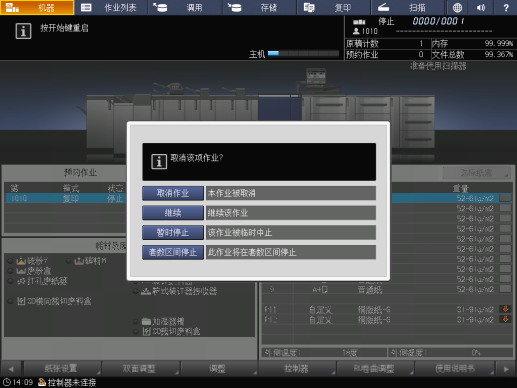
Task: Click the globe language icon
Action: coord(457,7)
